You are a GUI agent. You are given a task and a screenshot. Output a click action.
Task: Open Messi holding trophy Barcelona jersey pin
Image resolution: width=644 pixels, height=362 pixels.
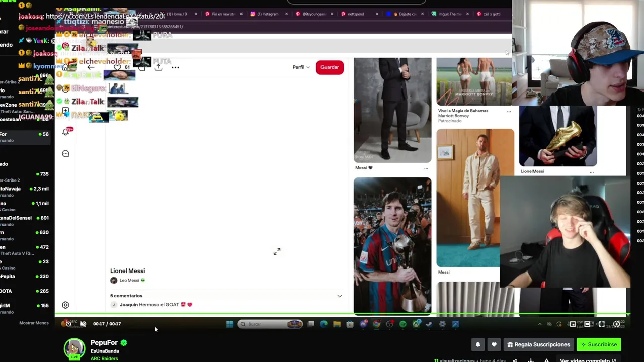pos(392,245)
